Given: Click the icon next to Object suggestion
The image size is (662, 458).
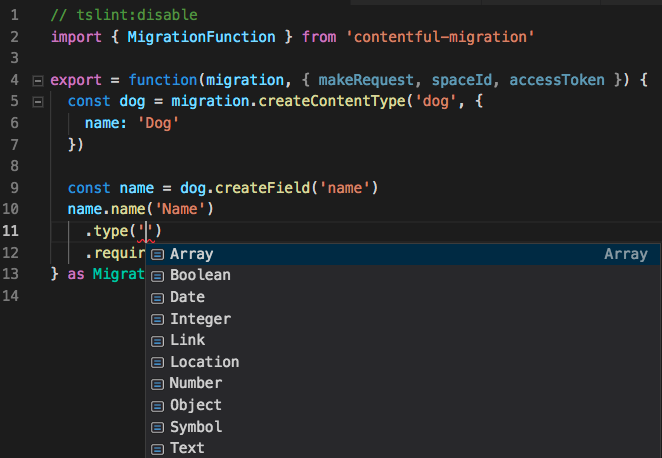Looking at the screenshot, I should coord(158,406).
